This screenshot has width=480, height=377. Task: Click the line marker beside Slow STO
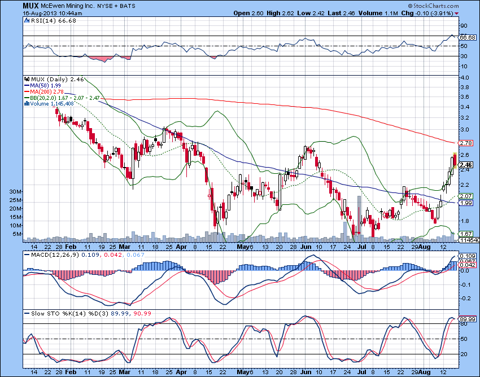(27, 314)
